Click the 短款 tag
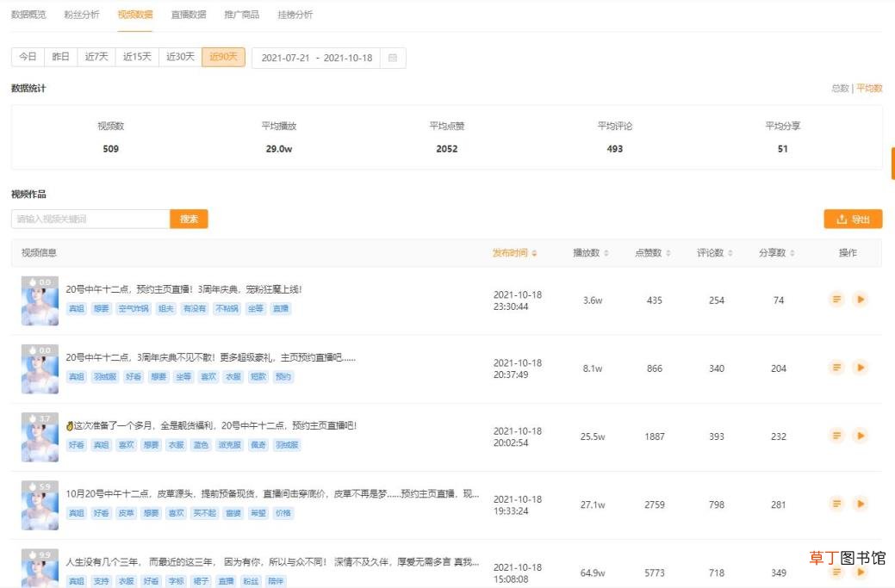The width and height of the screenshot is (895, 588). tap(258, 376)
